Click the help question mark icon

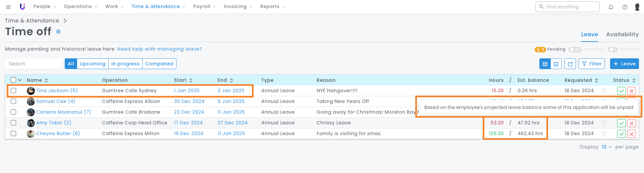(625, 7)
